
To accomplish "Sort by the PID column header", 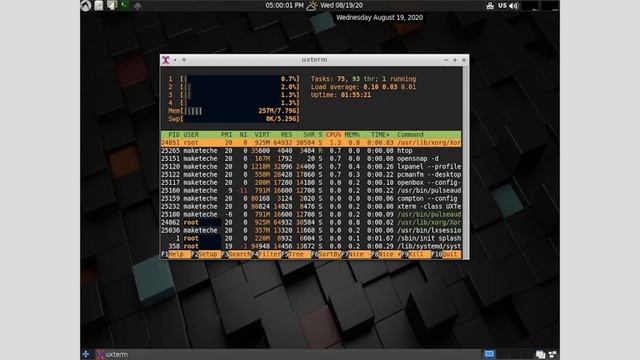I will pyautogui.click(x=174, y=135).
